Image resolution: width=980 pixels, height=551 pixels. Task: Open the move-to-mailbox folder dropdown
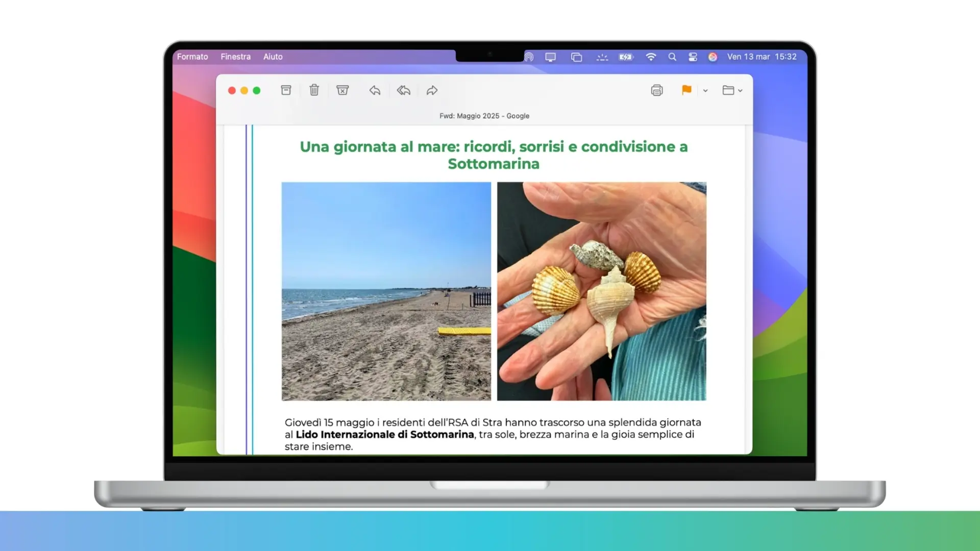732,90
